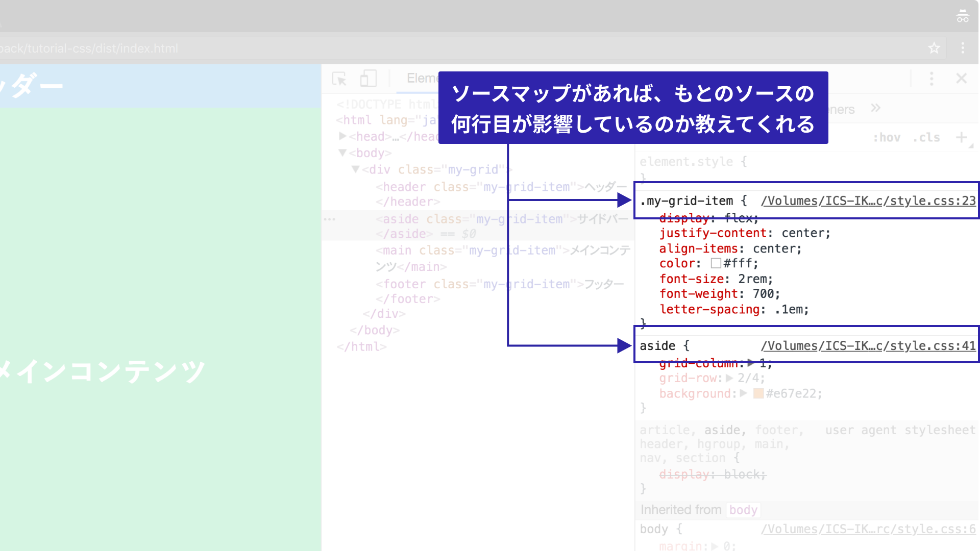Screen dimensions: 980x551
Task: Click the incognito icon at top right
Action: tap(962, 16)
